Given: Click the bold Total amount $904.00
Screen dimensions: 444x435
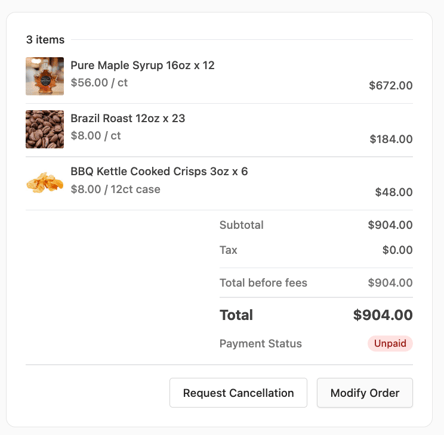Looking at the screenshot, I should tap(383, 315).
